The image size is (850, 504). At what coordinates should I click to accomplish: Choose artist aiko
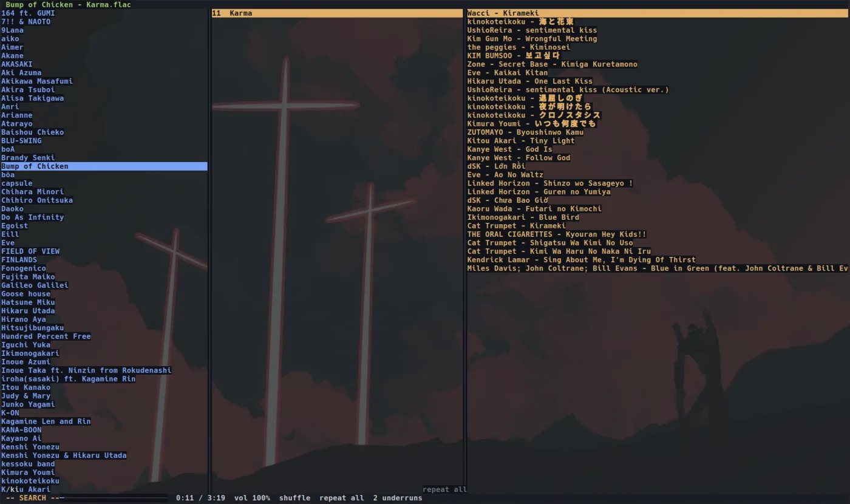coord(10,38)
